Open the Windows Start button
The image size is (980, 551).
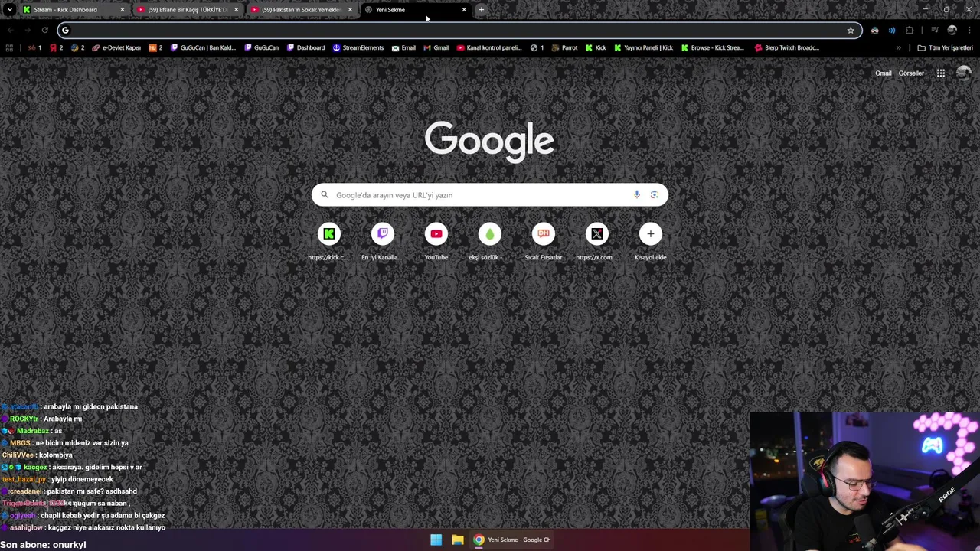(436, 540)
